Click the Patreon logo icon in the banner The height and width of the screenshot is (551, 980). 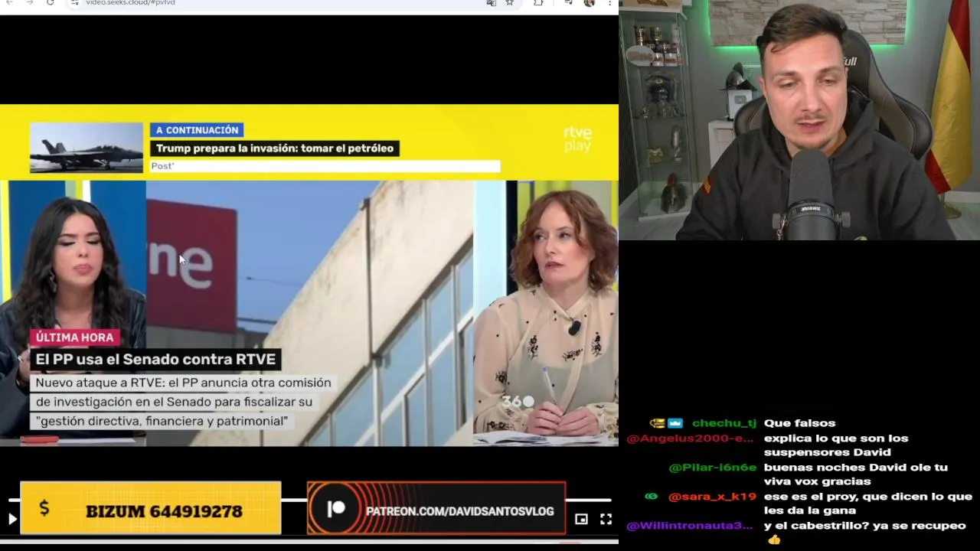336,509
